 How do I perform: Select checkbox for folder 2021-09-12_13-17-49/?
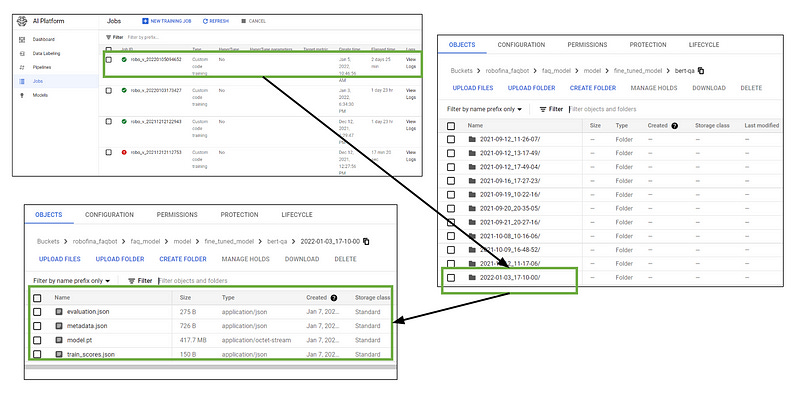(x=451, y=153)
